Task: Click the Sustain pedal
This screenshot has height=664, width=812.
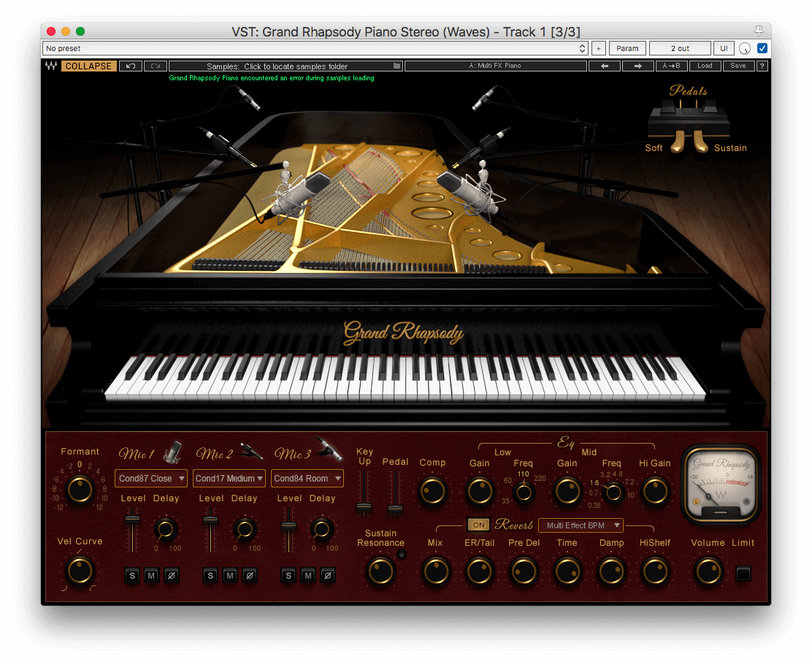Action: (700, 142)
